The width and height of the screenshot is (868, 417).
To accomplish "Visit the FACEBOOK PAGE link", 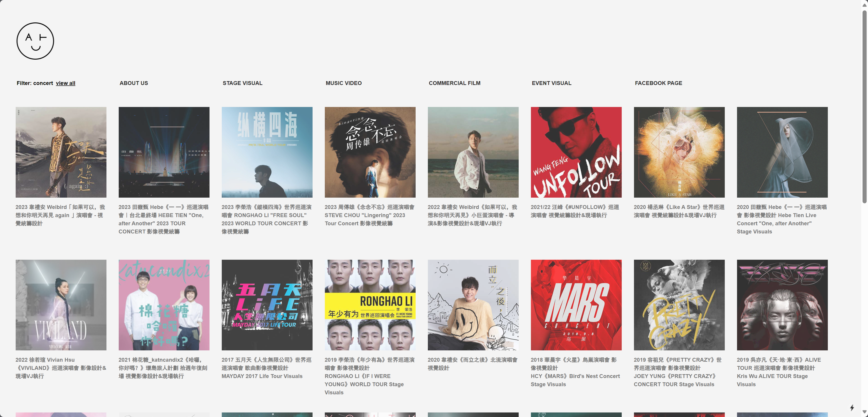I will (658, 83).
